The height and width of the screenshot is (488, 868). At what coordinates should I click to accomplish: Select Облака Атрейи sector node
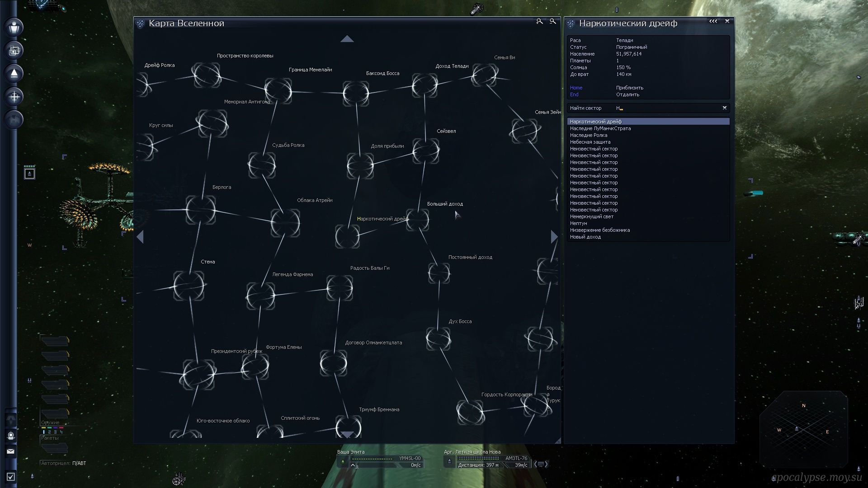(285, 223)
